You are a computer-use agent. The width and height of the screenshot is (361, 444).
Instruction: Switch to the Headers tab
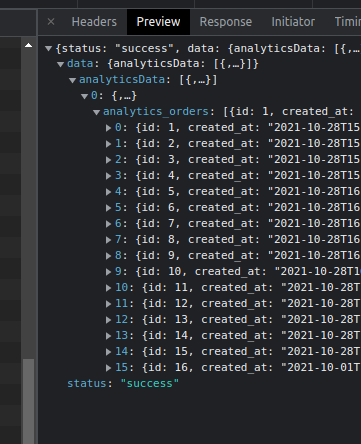coord(94,22)
